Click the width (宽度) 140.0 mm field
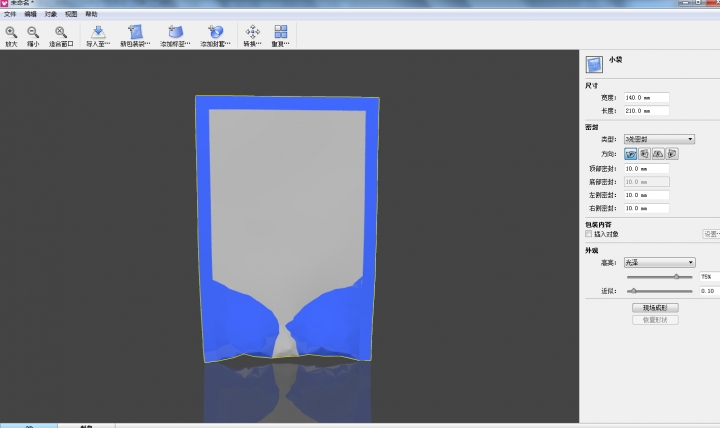 click(x=645, y=97)
